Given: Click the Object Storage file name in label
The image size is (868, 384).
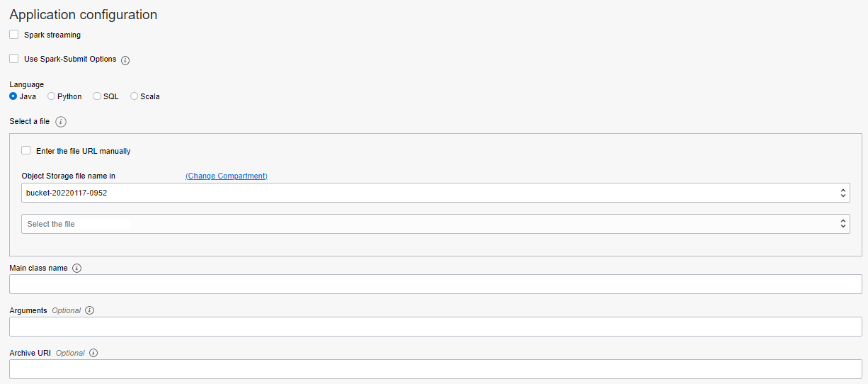Looking at the screenshot, I should point(69,176).
